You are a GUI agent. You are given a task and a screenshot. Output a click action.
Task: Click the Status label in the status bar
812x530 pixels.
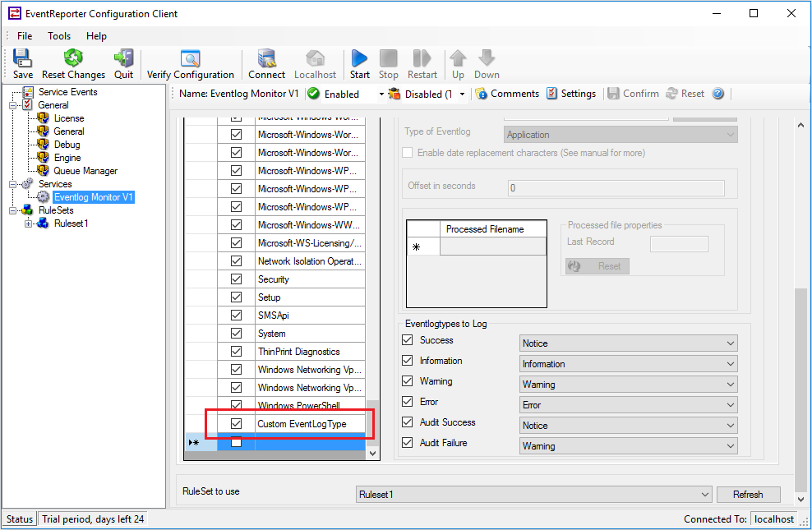pos(20,518)
